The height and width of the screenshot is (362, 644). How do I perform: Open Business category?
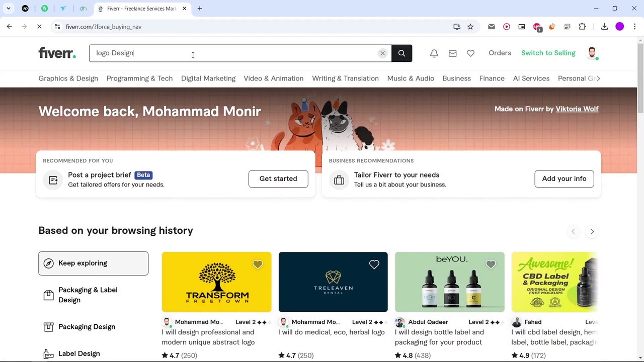point(457,78)
